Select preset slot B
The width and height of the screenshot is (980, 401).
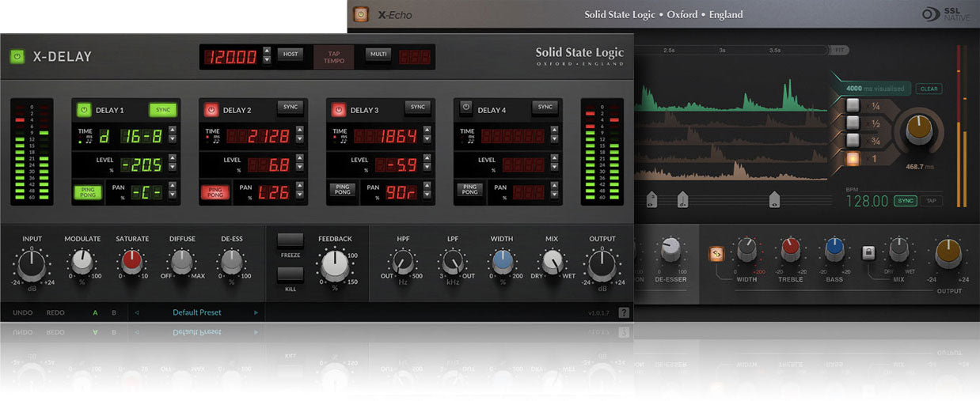[114, 312]
